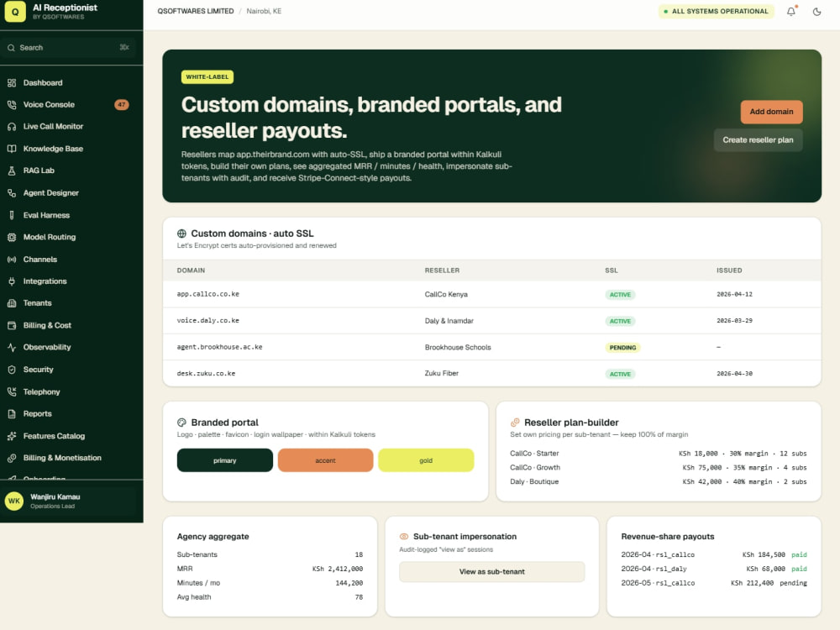Click the globe icon beside Custom domains

tap(181, 234)
